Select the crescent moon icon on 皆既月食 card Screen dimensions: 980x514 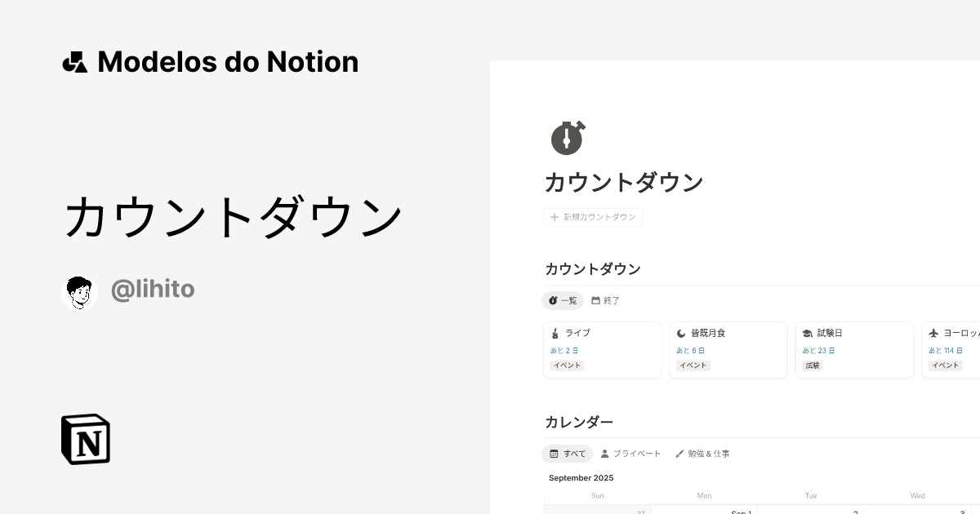coord(680,332)
